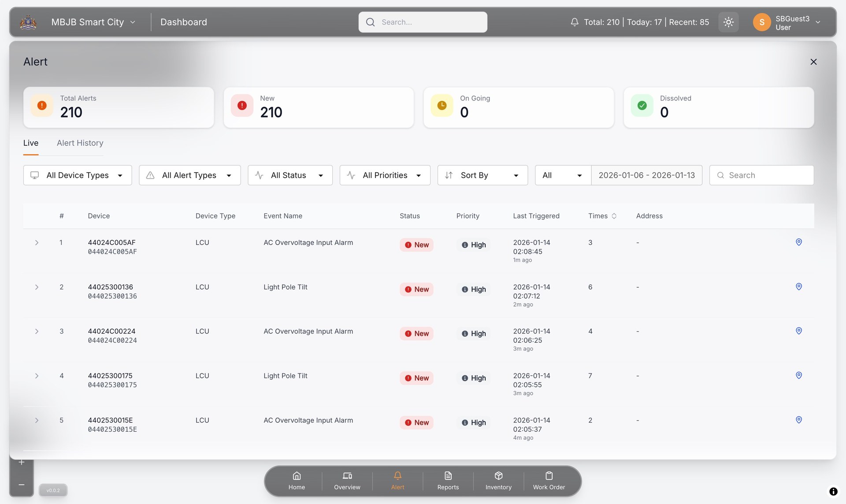The image size is (846, 504).
Task: Open MBJB Smart City project selector
Action: pyautogui.click(x=93, y=22)
